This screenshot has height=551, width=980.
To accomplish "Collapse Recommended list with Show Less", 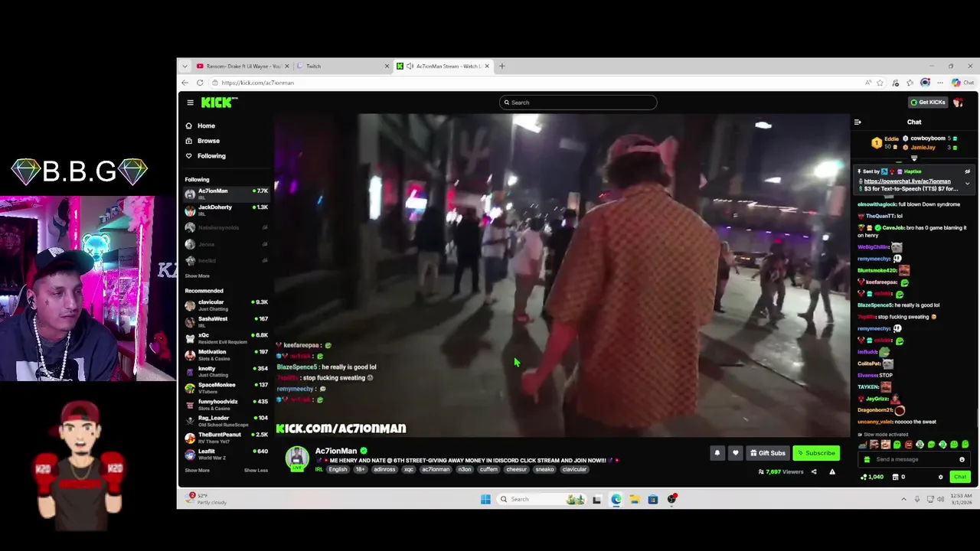I will [256, 471].
